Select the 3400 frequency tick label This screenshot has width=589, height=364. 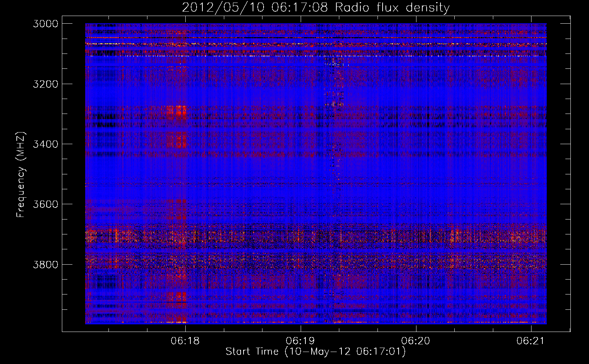point(46,144)
